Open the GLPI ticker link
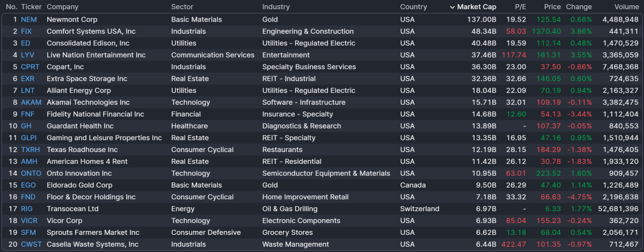 pyautogui.click(x=29, y=138)
